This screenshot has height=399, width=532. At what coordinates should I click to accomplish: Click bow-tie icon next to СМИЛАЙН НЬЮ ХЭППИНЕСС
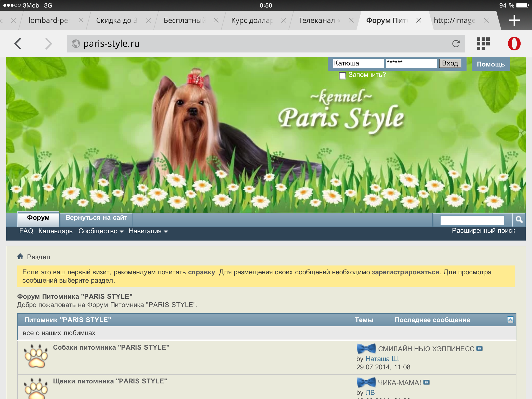(366, 349)
